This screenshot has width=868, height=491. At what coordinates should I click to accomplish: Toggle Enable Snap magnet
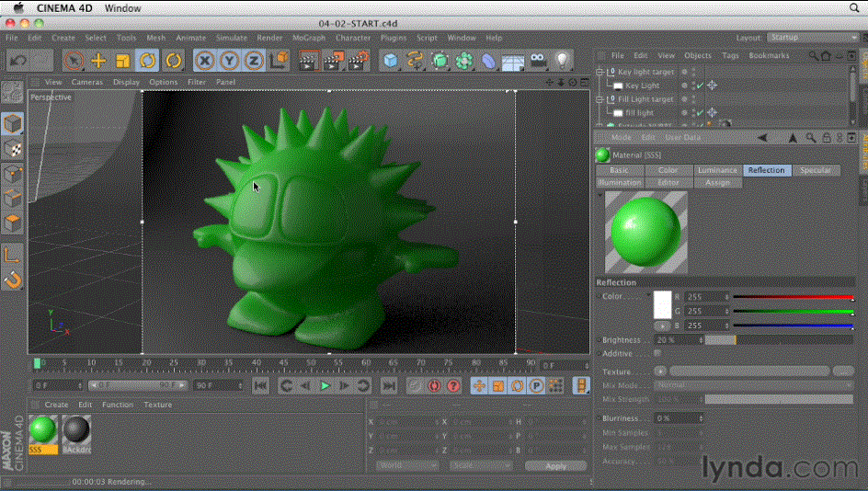(x=12, y=280)
